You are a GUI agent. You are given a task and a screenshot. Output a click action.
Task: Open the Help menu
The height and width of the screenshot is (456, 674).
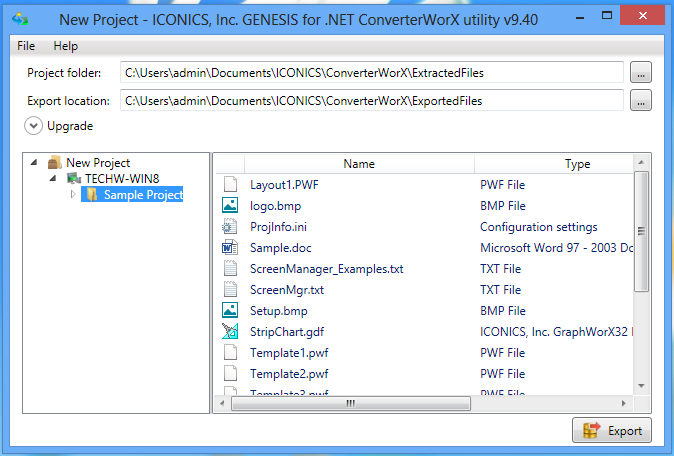point(66,46)
